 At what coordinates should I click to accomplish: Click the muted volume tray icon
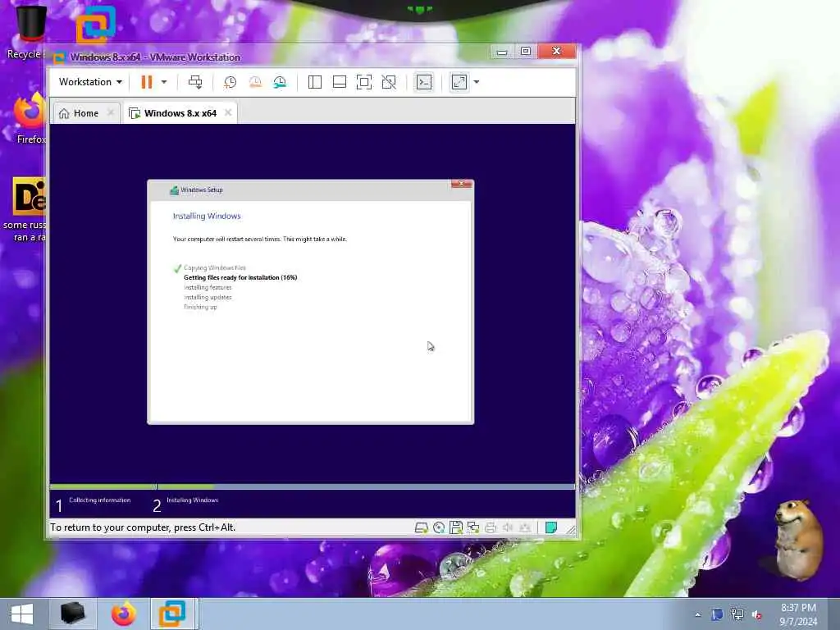click(757, 614)
